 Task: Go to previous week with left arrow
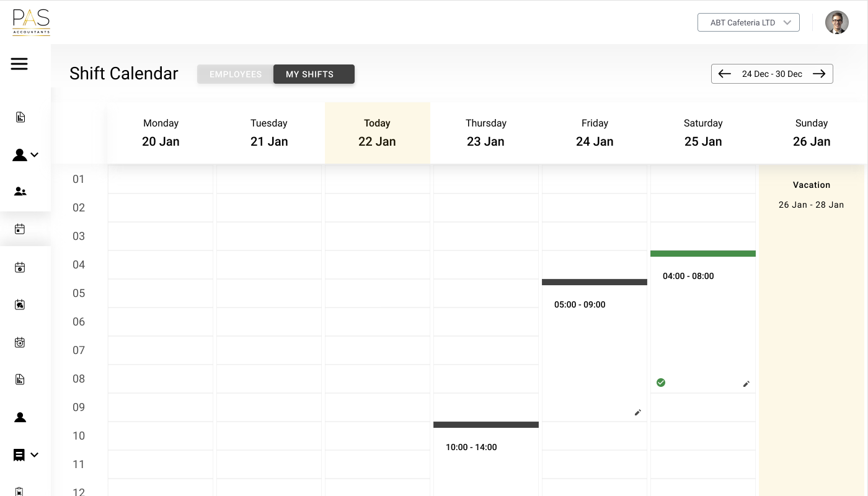724,74
